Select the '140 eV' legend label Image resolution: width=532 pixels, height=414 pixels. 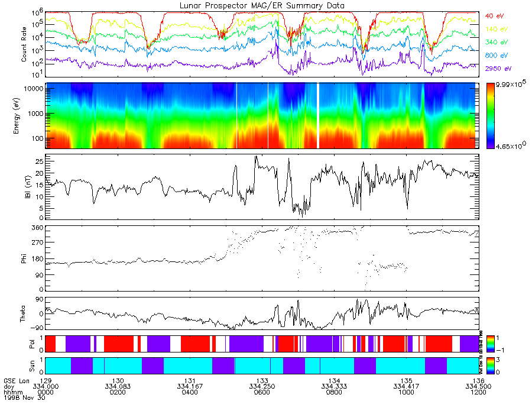[x=497, y=29]
